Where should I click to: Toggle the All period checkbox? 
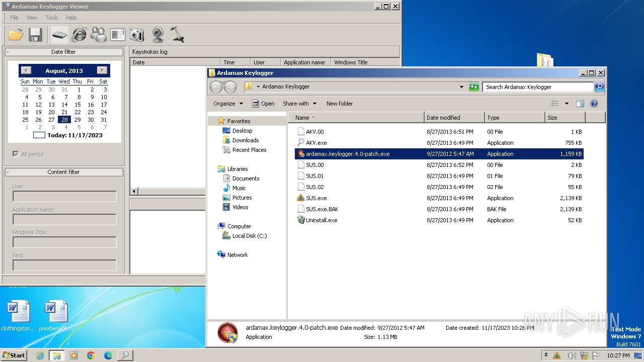[16, 154]
